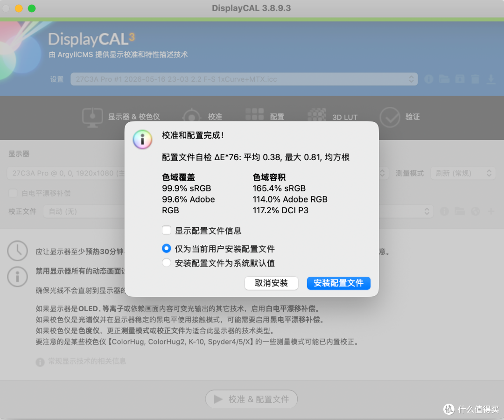Click the DisplayCAL logo in header
Image resolution: width=504 pixels, height=420 pixels.
click(x=91, y=39)
